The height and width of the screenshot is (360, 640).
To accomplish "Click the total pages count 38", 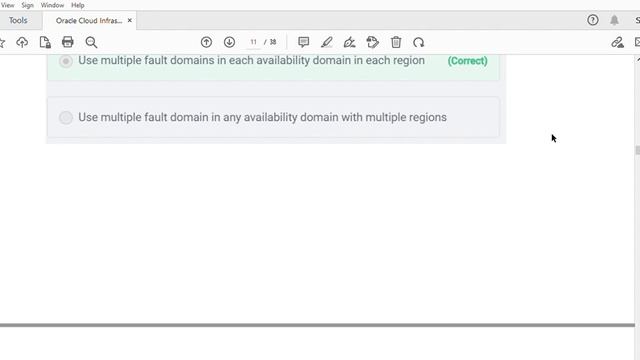I will tap(273, 42).
